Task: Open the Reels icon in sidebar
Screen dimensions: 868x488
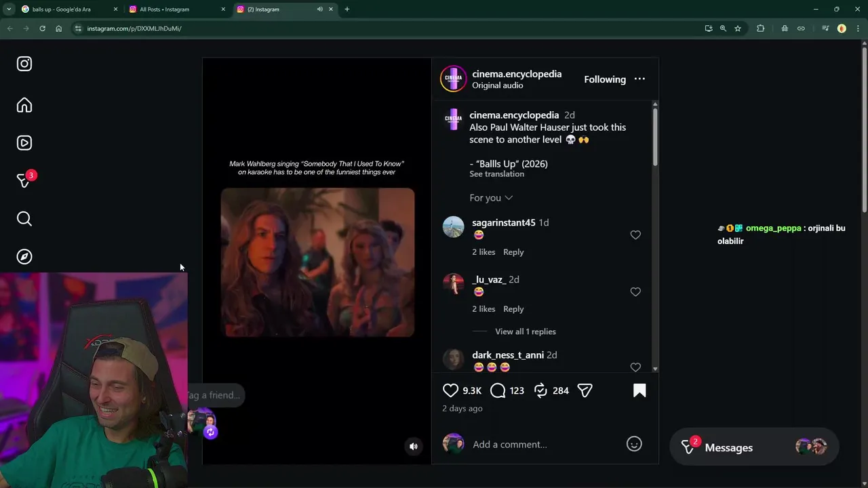Action: pyautogui.click(x=24, y=143)
